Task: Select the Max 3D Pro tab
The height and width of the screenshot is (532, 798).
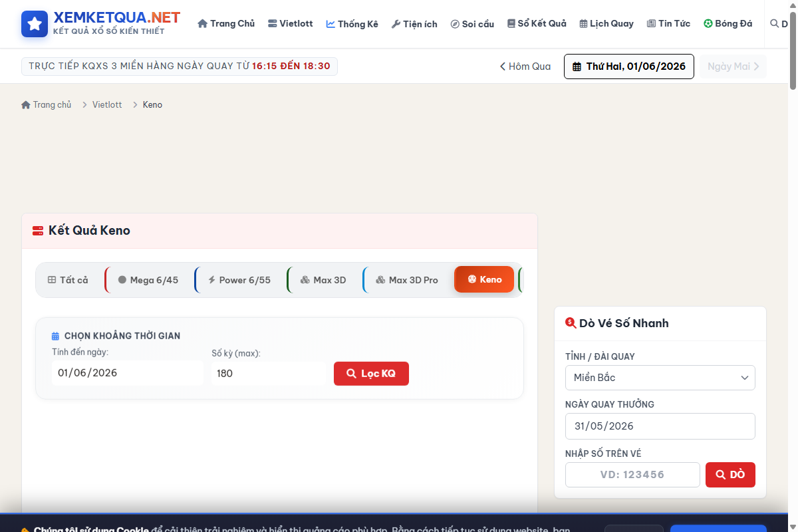Action: tap(406, 280)
